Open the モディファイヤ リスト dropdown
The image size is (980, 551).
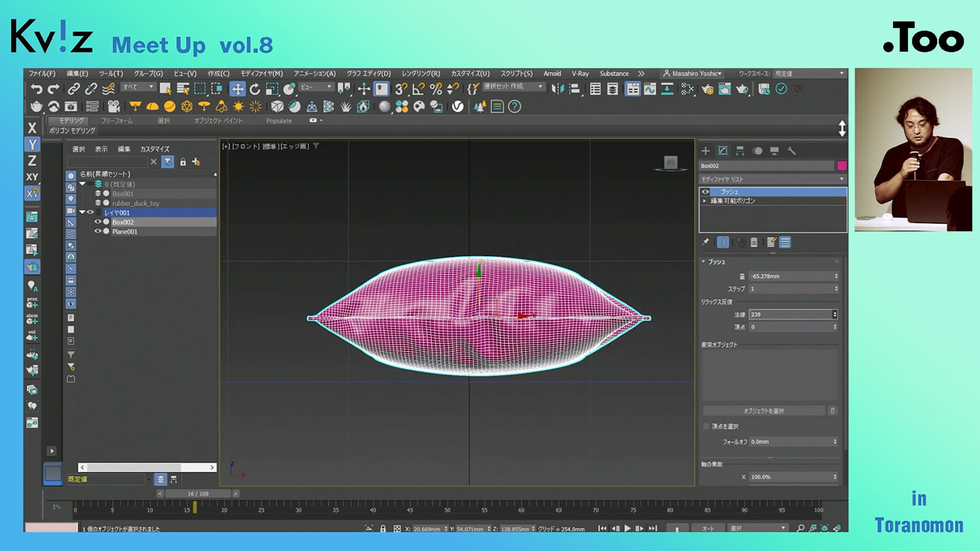pyautogui.click(x=772, y=179)
